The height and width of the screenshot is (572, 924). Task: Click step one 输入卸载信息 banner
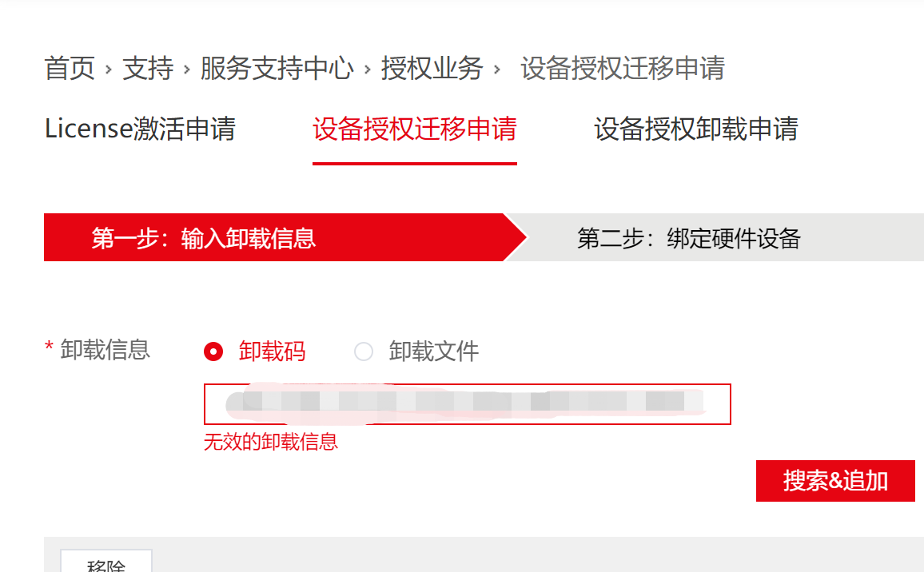(x=204, y=238)
